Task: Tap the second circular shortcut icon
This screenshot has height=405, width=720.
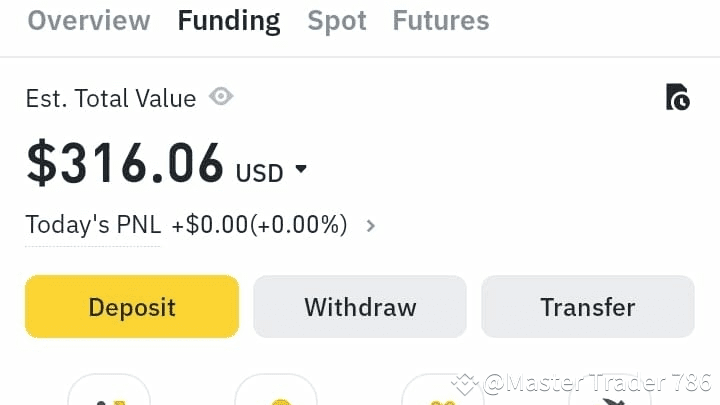Action: pos(276,393)
